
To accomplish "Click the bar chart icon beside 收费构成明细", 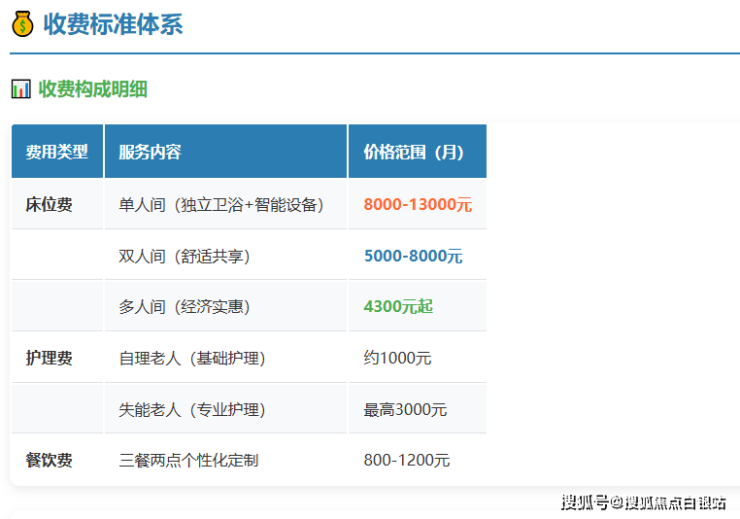I will click(20, 89).
